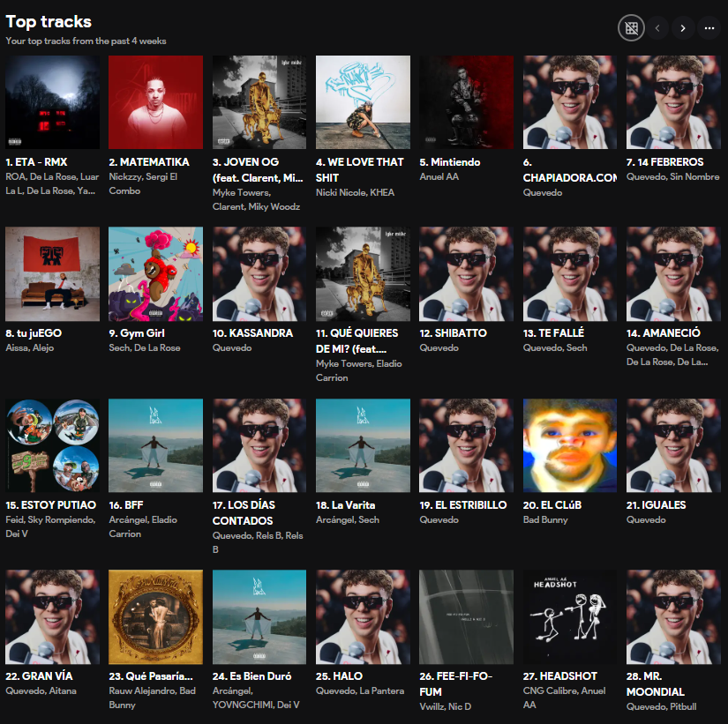Click artists 'Nicki Nicole, KHEA'
728x724 pixels.
pos(356,192)
